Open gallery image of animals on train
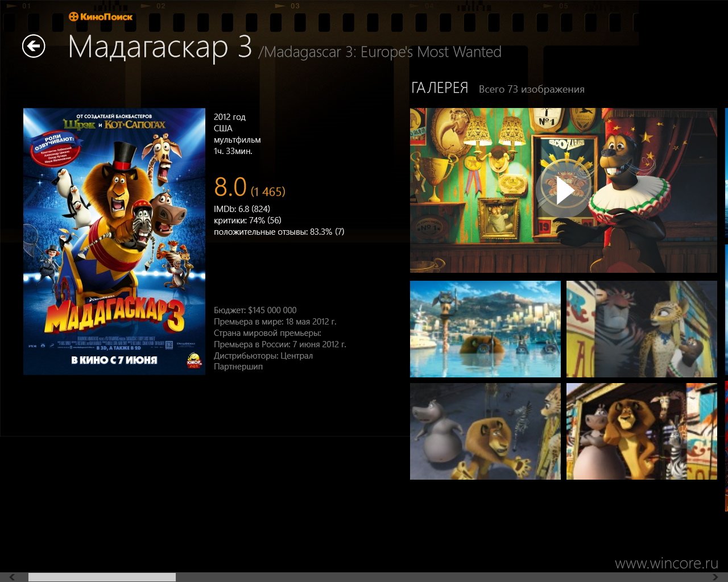Image resolution: width=728 pixels, height=582 pixels. click(x=642, y=431)
